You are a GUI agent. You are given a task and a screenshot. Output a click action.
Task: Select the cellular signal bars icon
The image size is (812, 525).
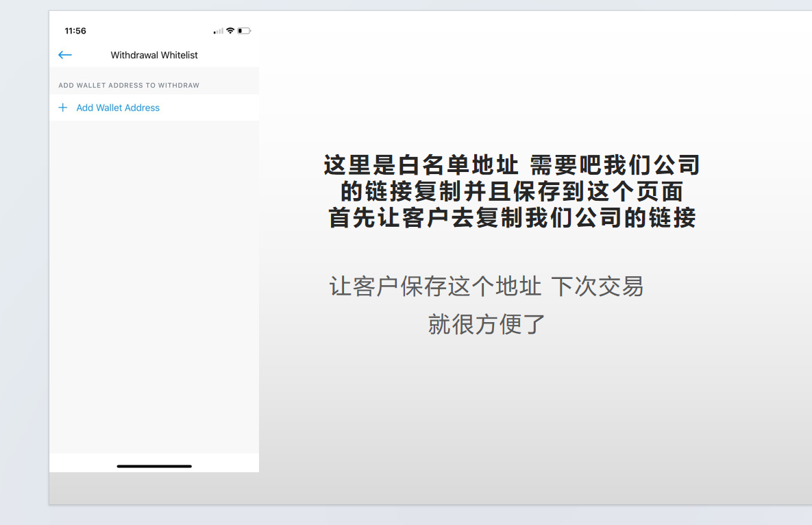219,30
